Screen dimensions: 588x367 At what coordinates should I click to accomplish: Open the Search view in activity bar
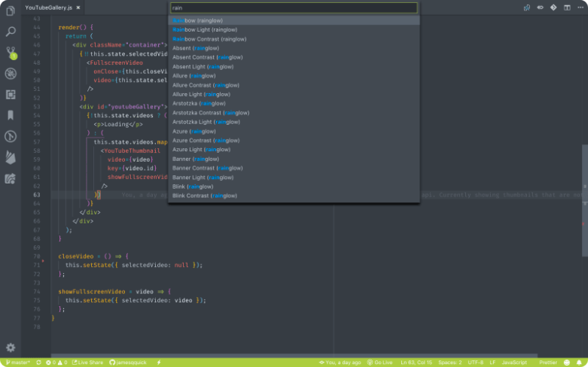pyautogui.click(x=11, y=32)
